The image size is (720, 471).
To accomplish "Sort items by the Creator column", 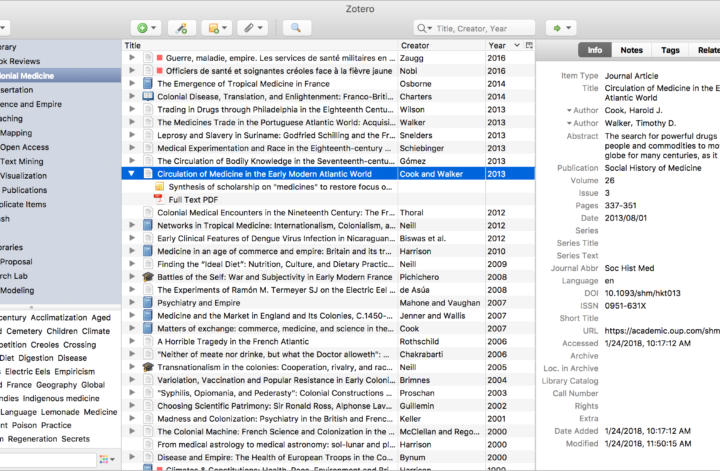I will pos(441,45).
